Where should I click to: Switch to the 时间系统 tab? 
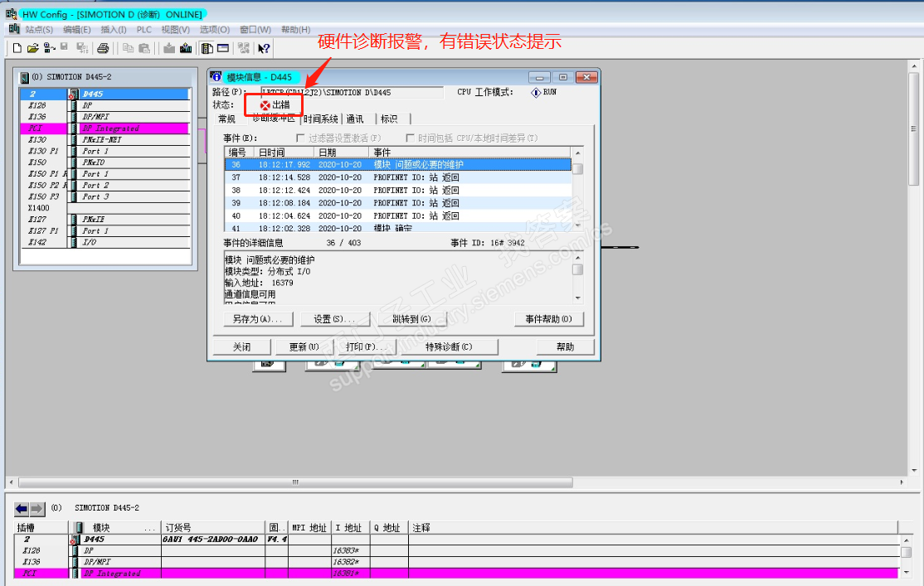[321, 119]
